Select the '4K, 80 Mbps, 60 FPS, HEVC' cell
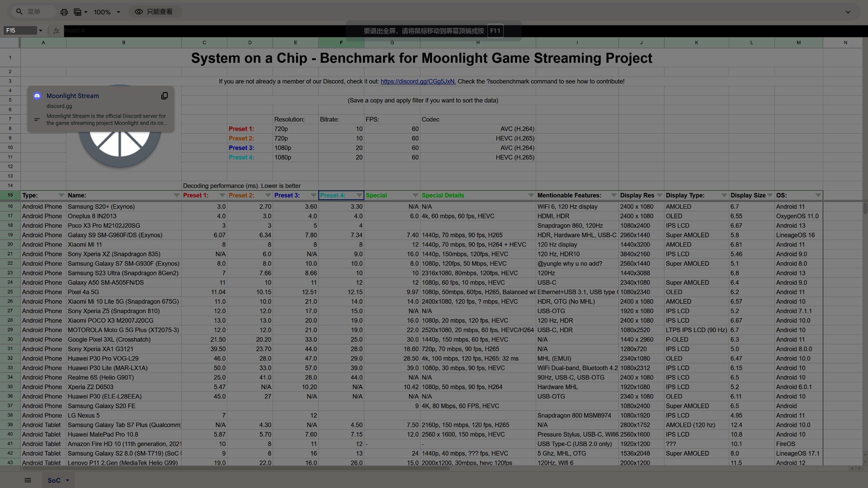Viewport: 868px width, 488px height. (478, 406)
